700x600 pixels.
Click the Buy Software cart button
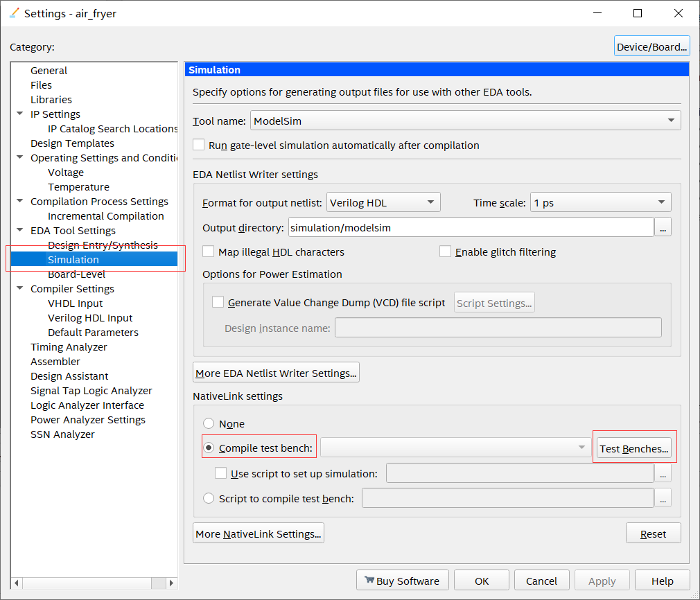pos(402,581)
